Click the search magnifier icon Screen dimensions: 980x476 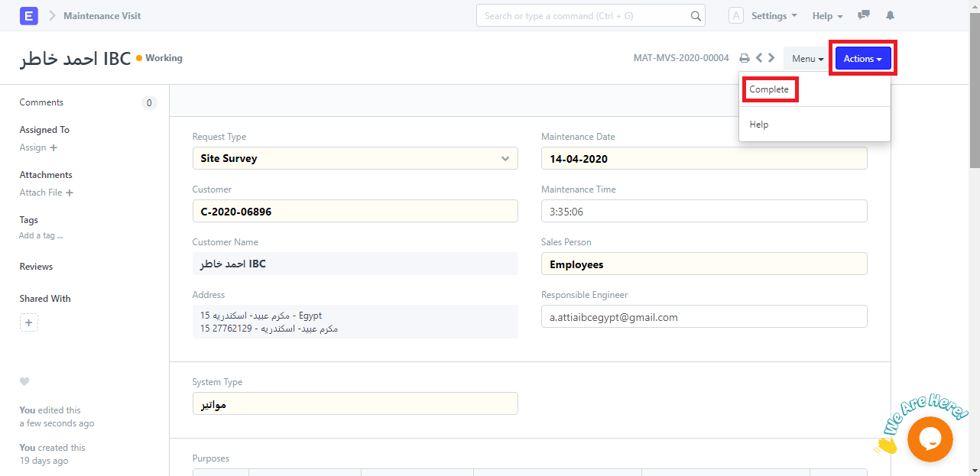click(x=696, y=15)
